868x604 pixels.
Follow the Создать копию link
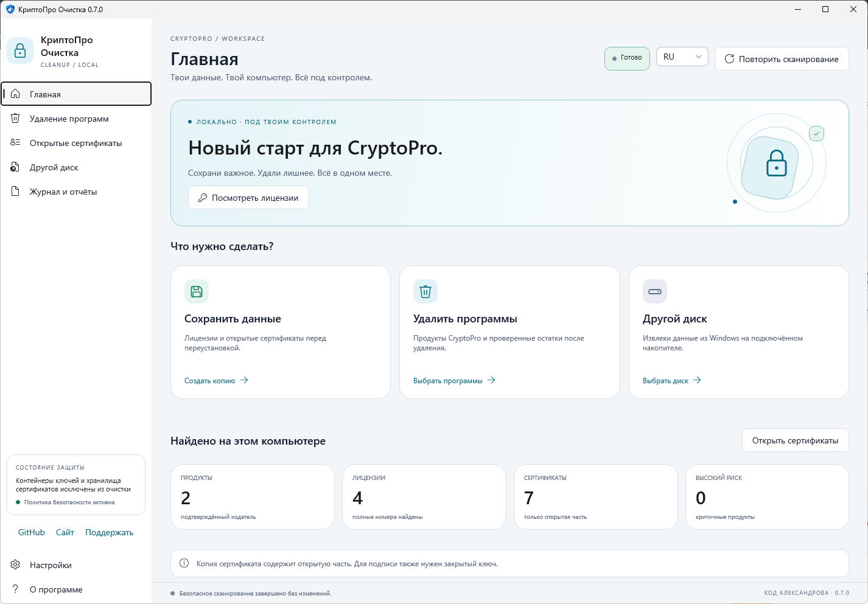(216, 380)
